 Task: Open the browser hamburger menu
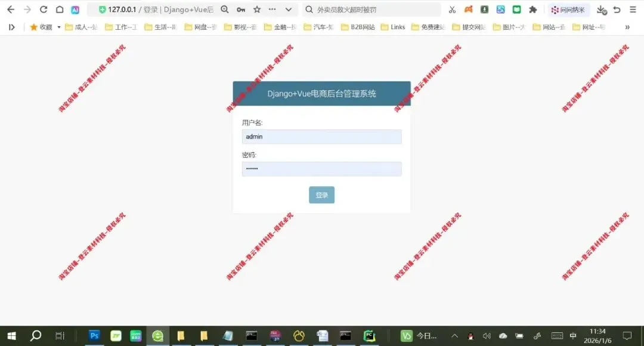click(633, 10)
